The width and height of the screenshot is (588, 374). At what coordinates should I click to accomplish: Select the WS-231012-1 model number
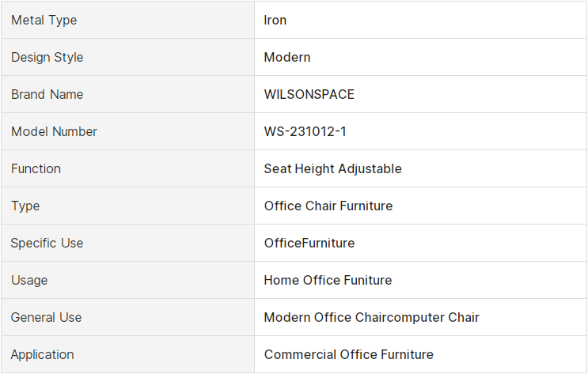click(305, 131)
